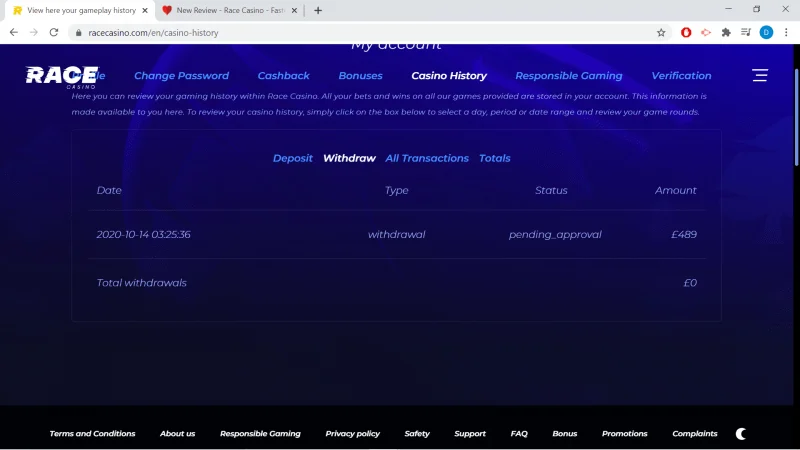View site info via padlock icon

(78, 33)
